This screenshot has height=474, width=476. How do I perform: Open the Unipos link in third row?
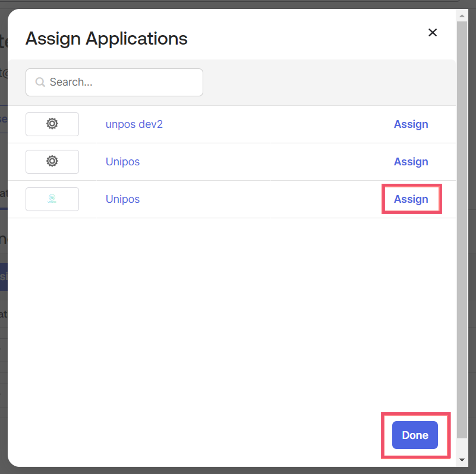click(x=122, y=199)
